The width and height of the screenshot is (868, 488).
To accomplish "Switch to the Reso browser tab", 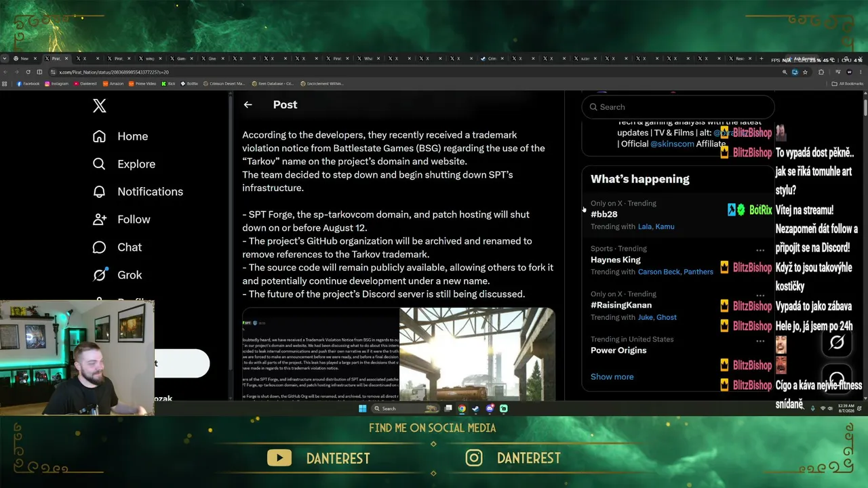I will [739, 59].
